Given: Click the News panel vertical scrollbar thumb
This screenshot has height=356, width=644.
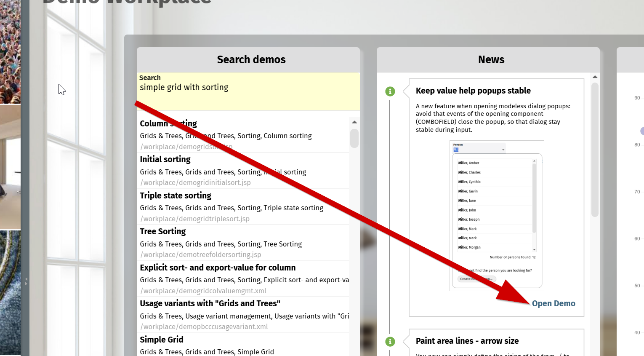Looking at the screenshot, I should pyautogui.click(x=595, y=150).
